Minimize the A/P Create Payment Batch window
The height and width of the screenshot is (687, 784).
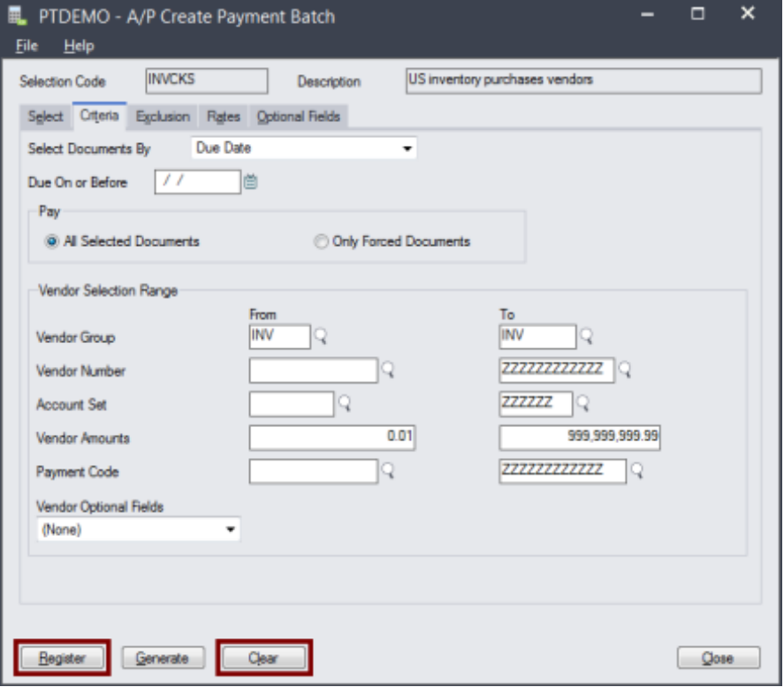coord(648,14)
